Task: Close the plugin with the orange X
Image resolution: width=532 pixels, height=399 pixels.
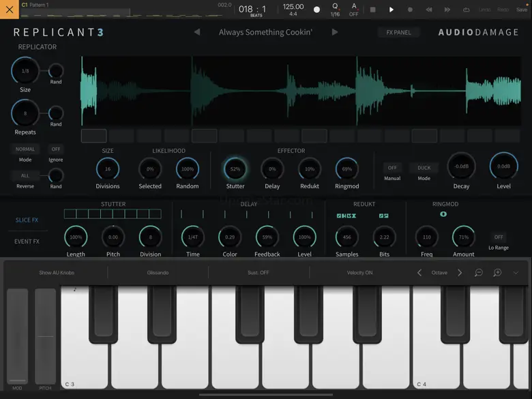Action: tap(10, 9)
